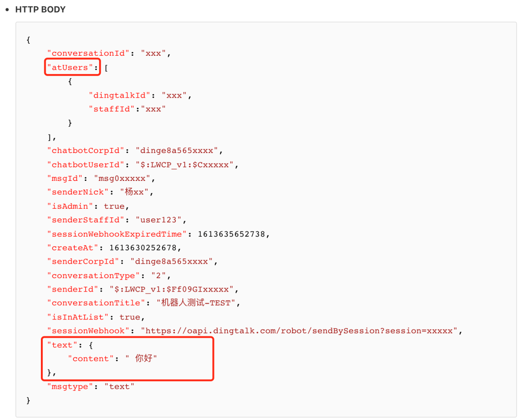This screenshot has height=420, width=520.
Task: Click the "$:LWCP_v1:$Cxxxxx" chatbotUserId value
Action: click(185, 165)
